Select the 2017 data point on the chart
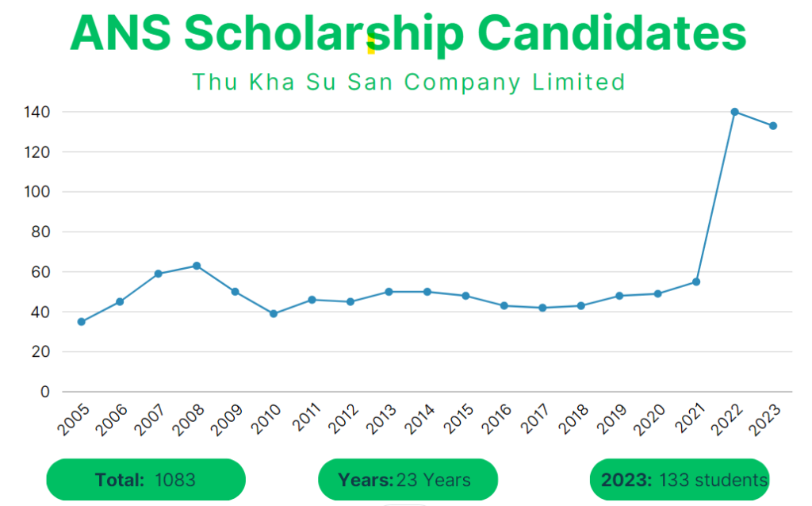 pos(542,308)
